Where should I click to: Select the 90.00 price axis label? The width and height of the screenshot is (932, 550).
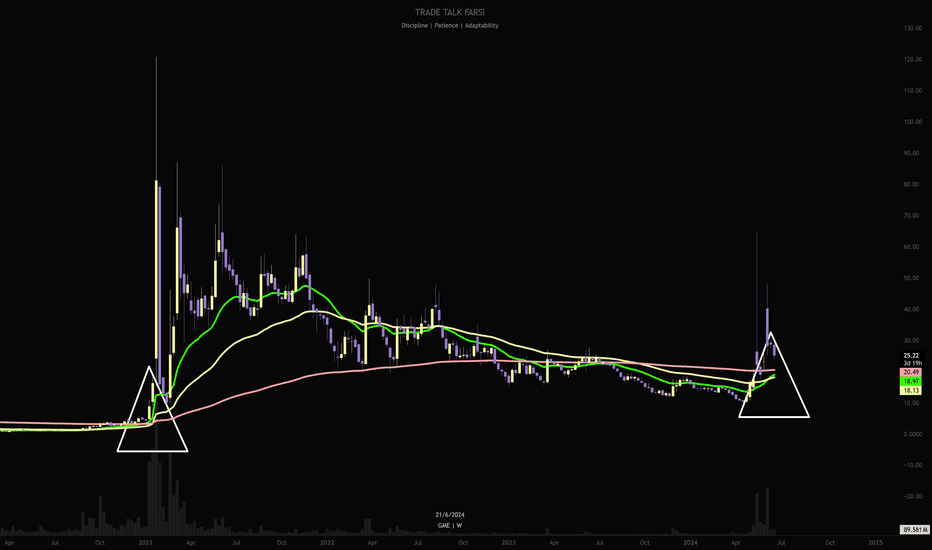912,153
